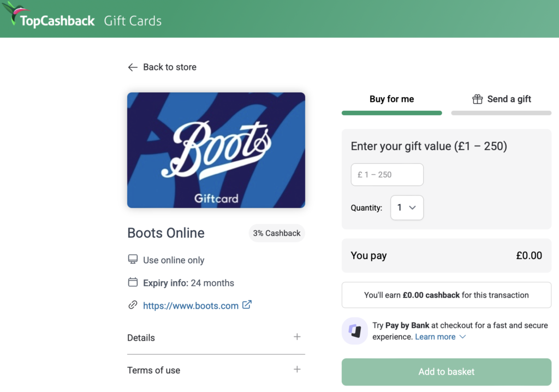Click the plus icon next to Terms of use
This screenshot has width=559, height=392.
(x=297, y=370)
